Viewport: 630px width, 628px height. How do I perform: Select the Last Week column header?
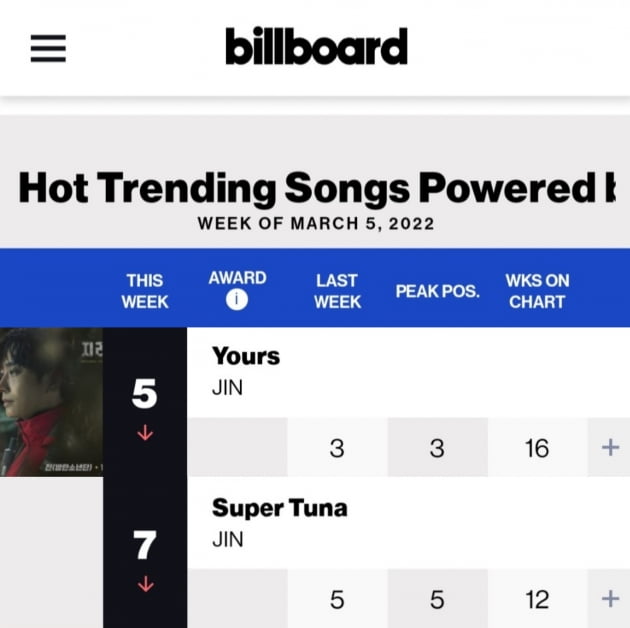point(338,291)
